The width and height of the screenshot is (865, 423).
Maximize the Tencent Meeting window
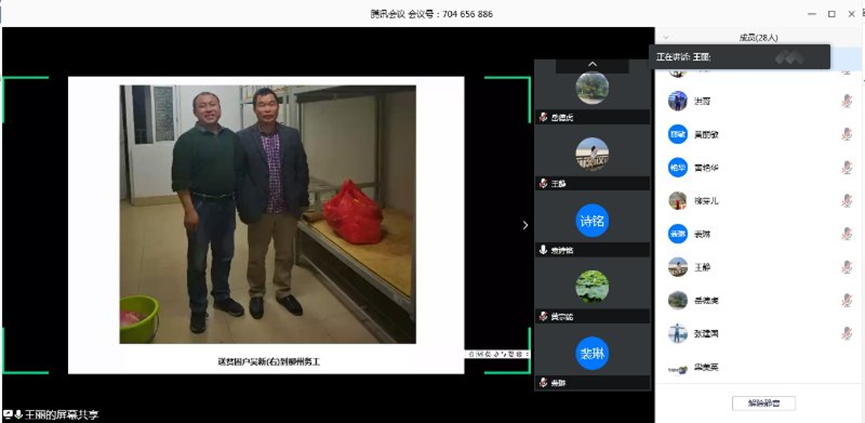[831, 14]
